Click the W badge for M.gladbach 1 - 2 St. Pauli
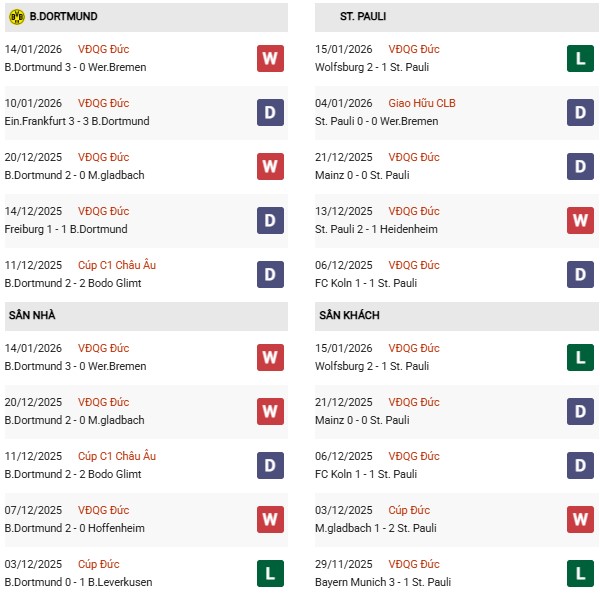 click(580, 519)
